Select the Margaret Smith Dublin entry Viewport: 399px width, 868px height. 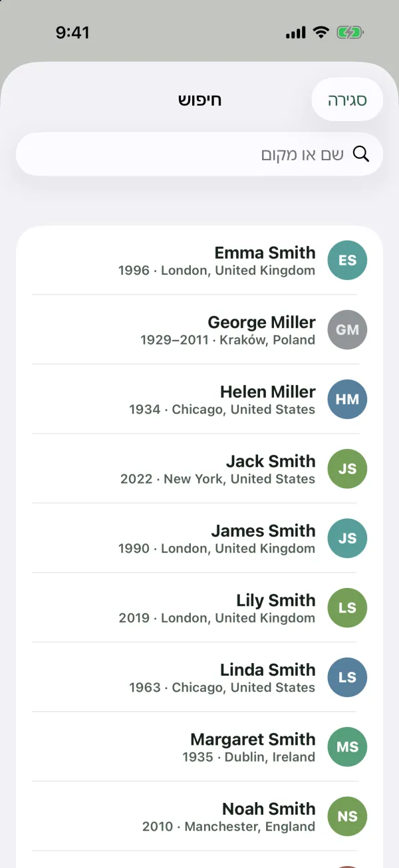[x=199, y=747]
